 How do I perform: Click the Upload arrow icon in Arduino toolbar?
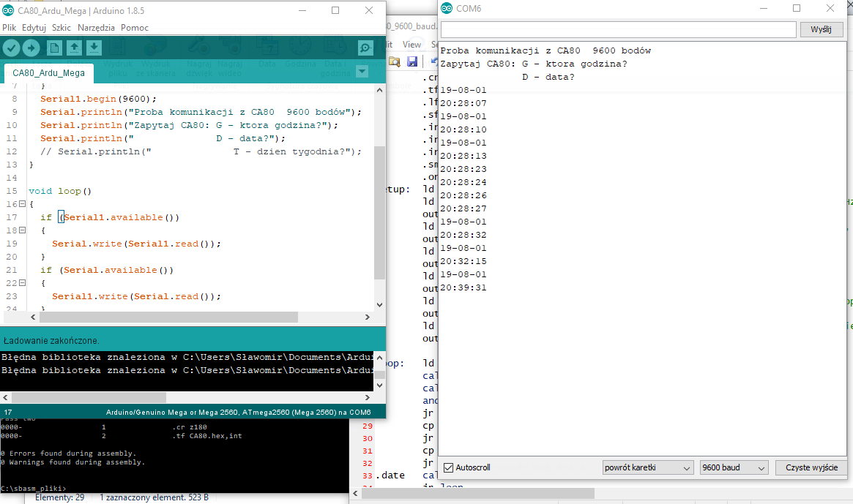pos(31,48)
